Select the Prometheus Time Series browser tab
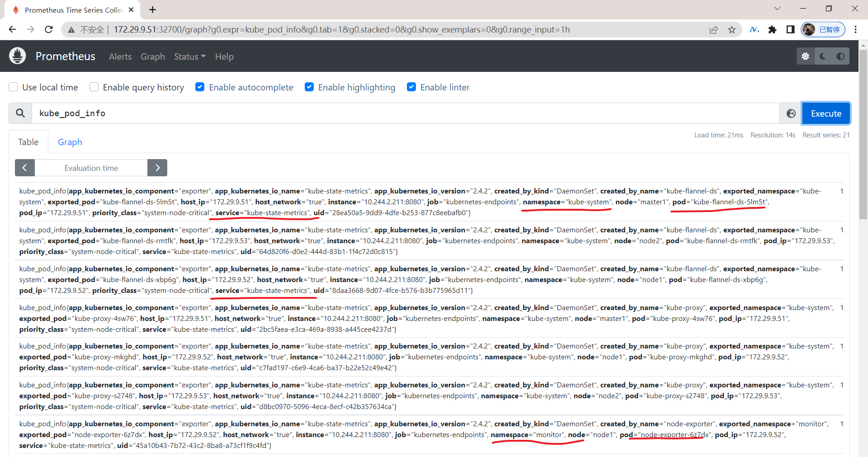Screen dimensions: 868x457 tap(72, 10)
